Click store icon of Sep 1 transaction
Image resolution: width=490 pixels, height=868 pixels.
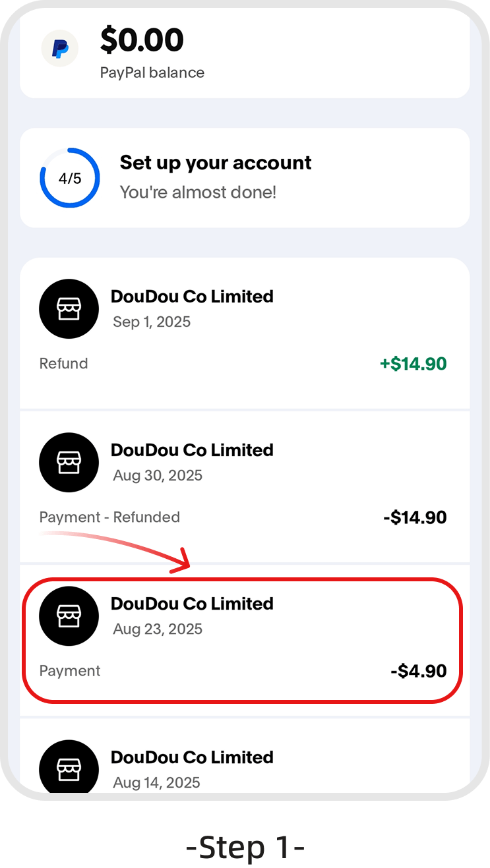(69, 308)
